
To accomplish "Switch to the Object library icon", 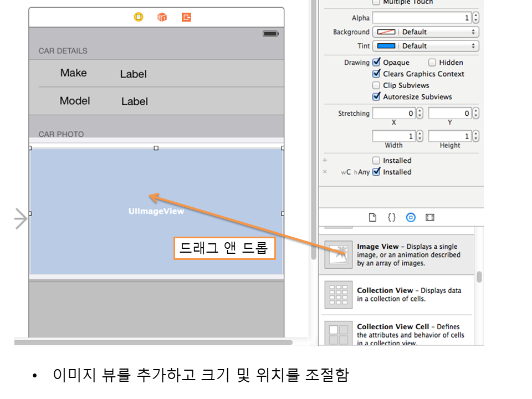I will [411, 218].
